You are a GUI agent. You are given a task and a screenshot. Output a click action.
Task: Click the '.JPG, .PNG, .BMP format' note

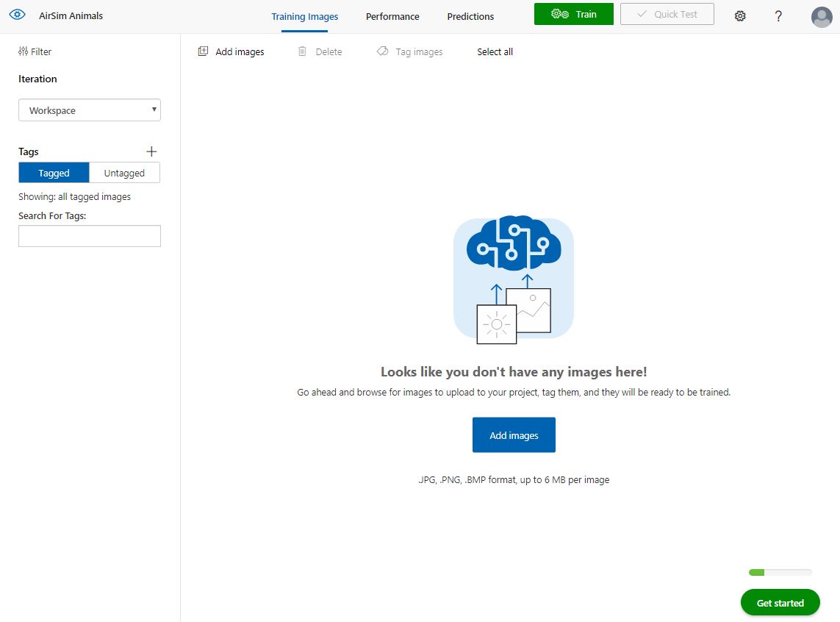pos(514,480)
